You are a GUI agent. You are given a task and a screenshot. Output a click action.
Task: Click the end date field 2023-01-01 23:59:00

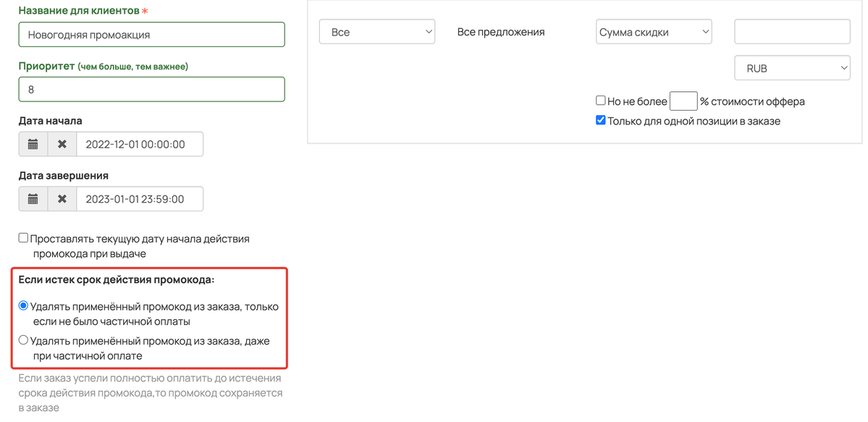pyautogui.click(x=140, y=199)
